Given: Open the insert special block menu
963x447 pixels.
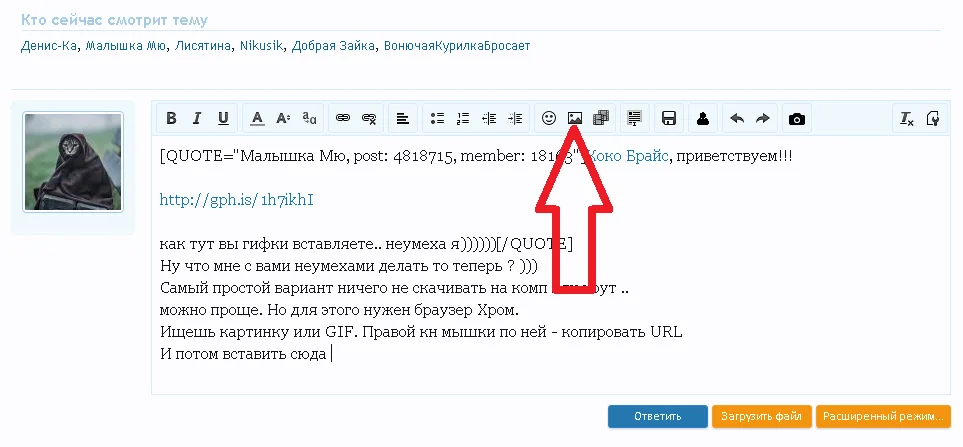Looking at the screenshot, I should (634, 119).
